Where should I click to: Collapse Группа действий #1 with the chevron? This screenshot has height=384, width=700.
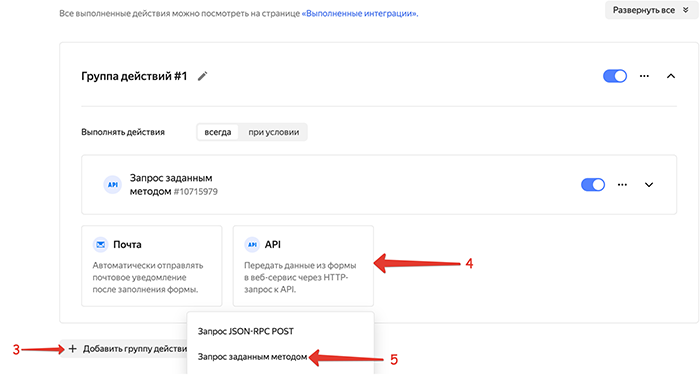[671, 76]
